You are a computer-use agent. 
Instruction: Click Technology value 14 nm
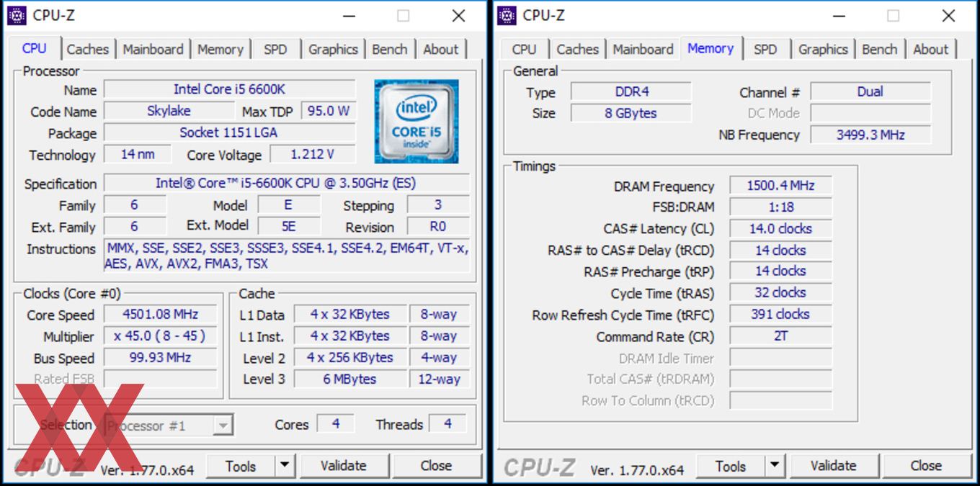click(138, 154)
